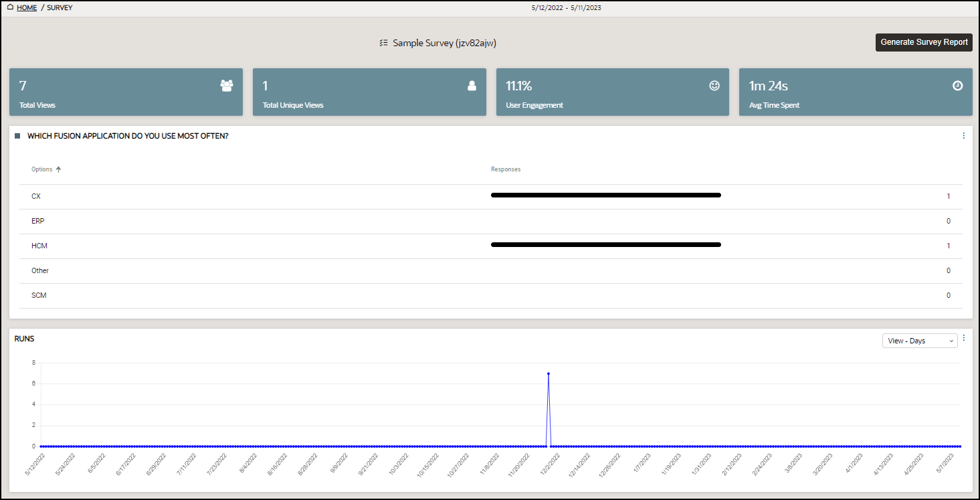Click the Responses column header

[x=506, y=169]
